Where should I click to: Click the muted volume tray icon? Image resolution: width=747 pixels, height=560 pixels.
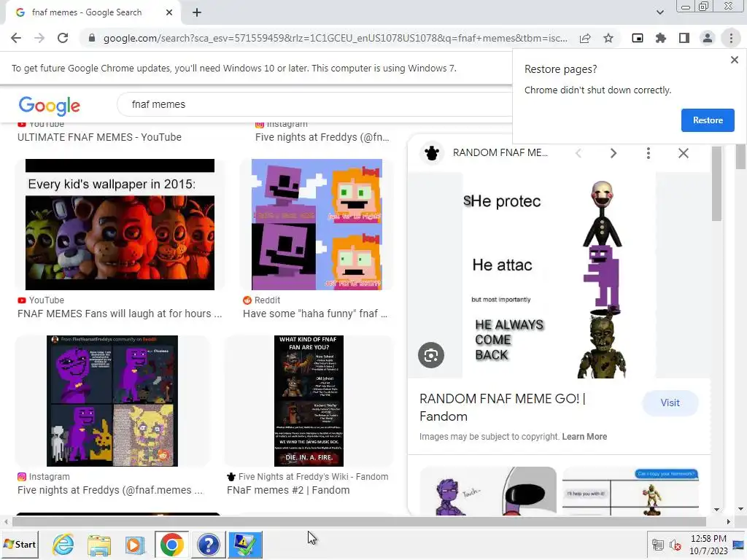[x=675, y=545]
